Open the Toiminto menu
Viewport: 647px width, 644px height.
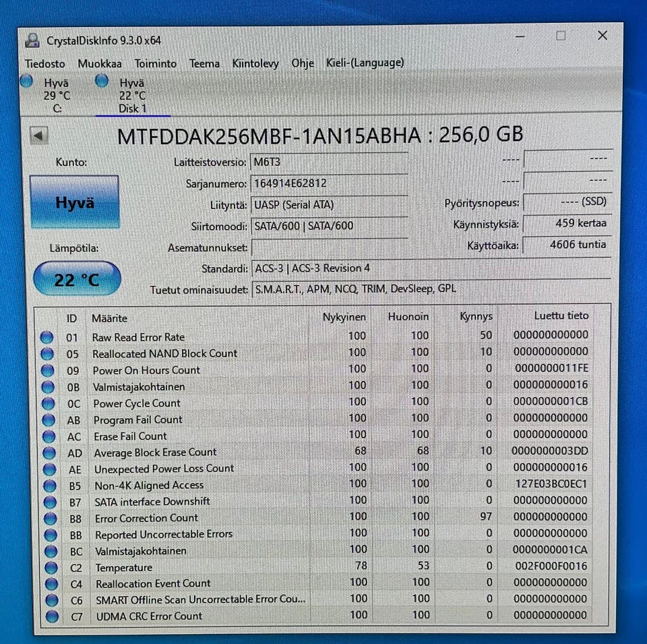[155, 63]
